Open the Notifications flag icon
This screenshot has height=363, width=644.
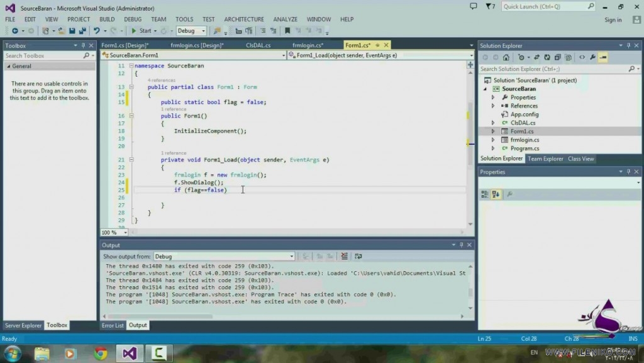coord(491,6)
